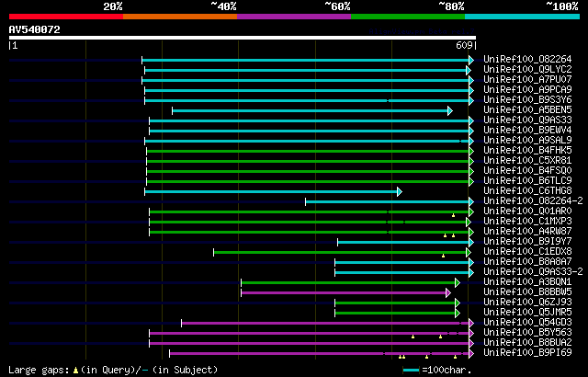Click the white AV540072 query sequence bar

pyautogui.click(x=243, y=38)
